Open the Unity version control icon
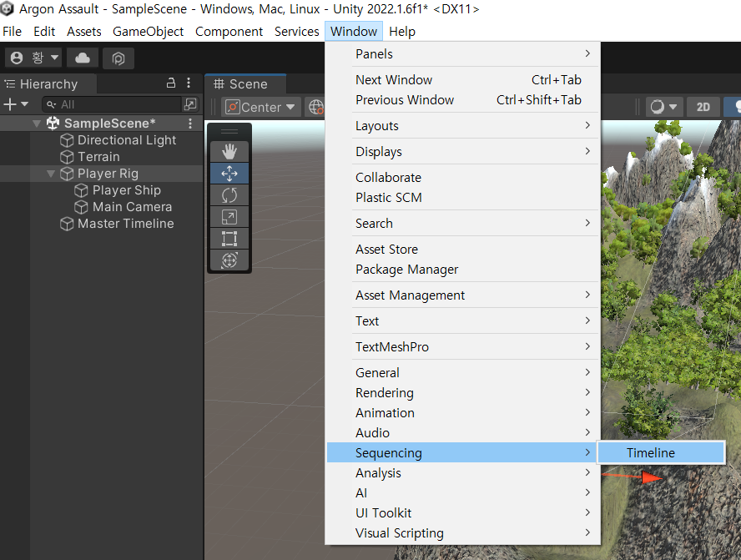This screenshot has width=741, height=560. (x=118, y=58)
